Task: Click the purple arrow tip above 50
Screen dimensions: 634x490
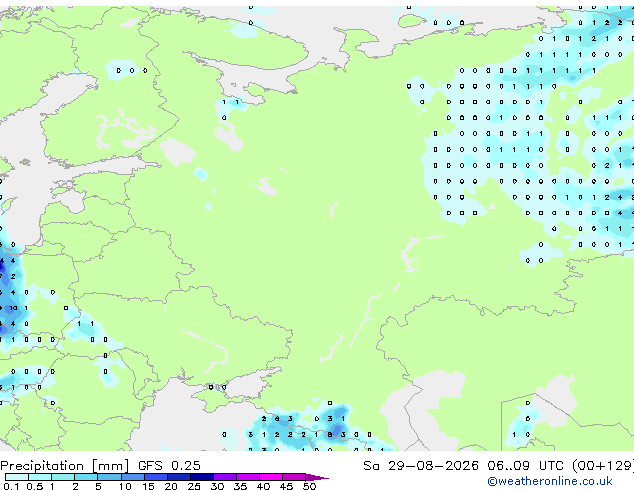Action: 317,478
